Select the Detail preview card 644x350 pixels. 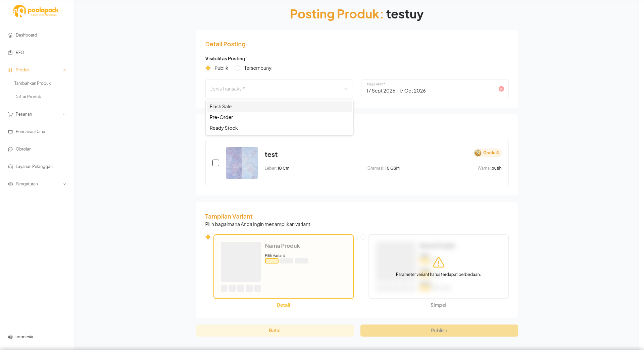tap(284, 267)
